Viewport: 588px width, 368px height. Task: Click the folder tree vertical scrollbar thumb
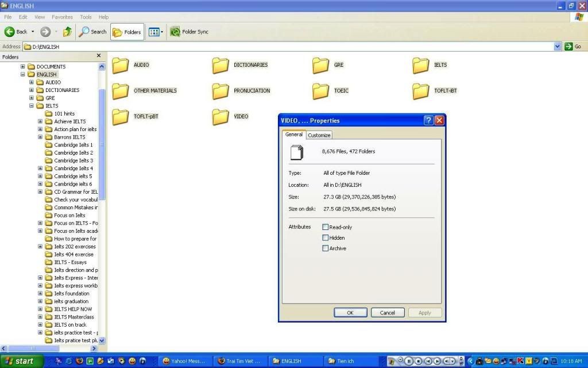(102, 144)
